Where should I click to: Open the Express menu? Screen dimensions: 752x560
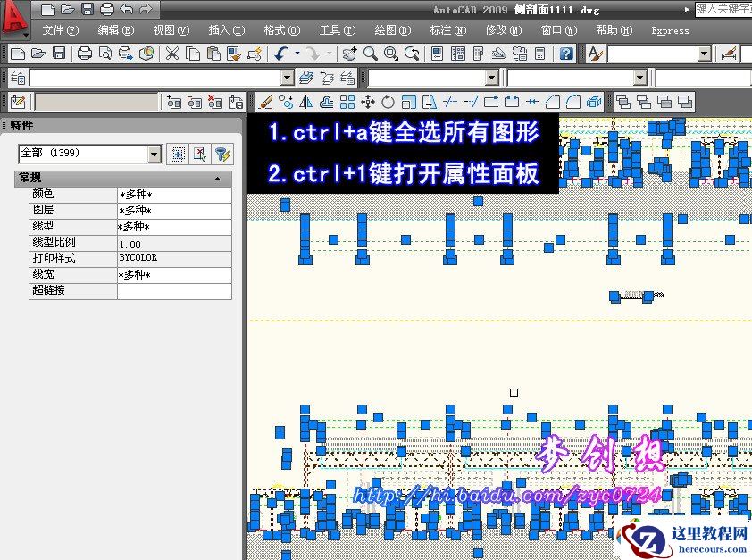click(670, 29)
